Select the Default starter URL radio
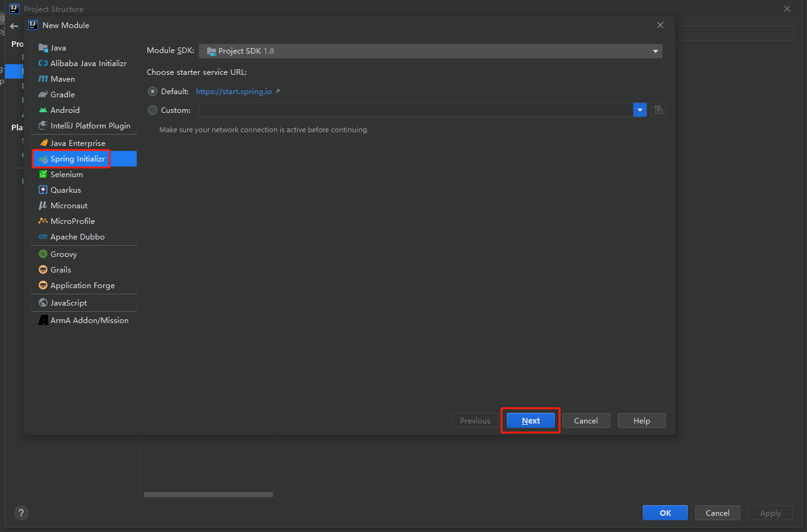 click(153, 92)
